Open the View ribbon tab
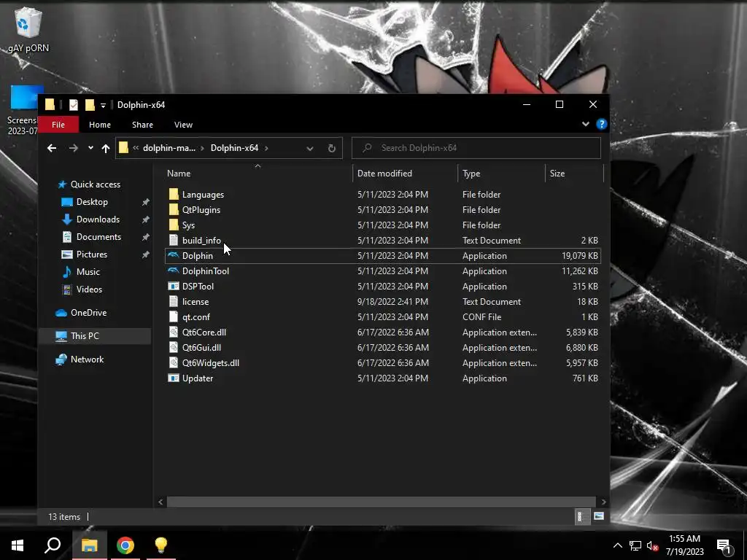 pyautogui.click(x=183, y=125)
